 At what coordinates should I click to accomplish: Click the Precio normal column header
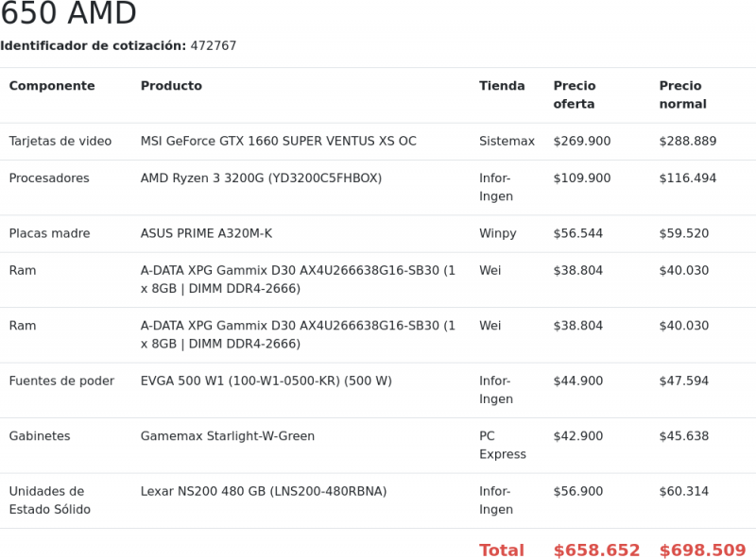(682, 94)
